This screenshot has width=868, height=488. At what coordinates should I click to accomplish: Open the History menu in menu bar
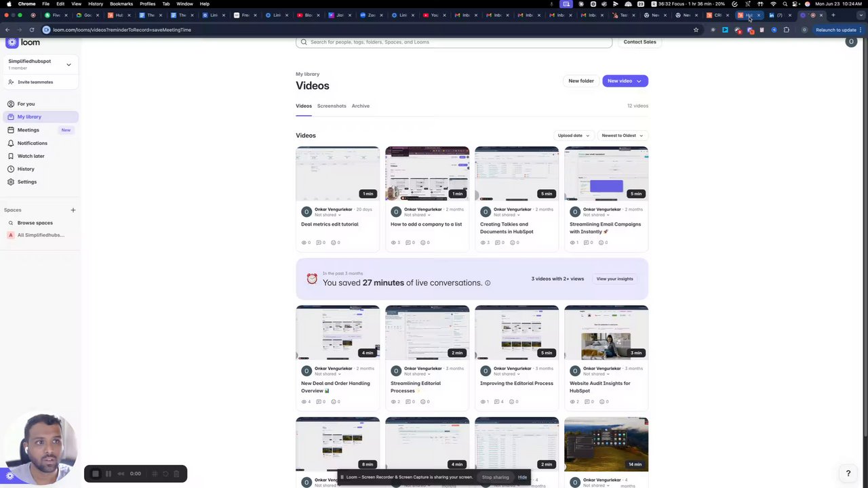96,4
